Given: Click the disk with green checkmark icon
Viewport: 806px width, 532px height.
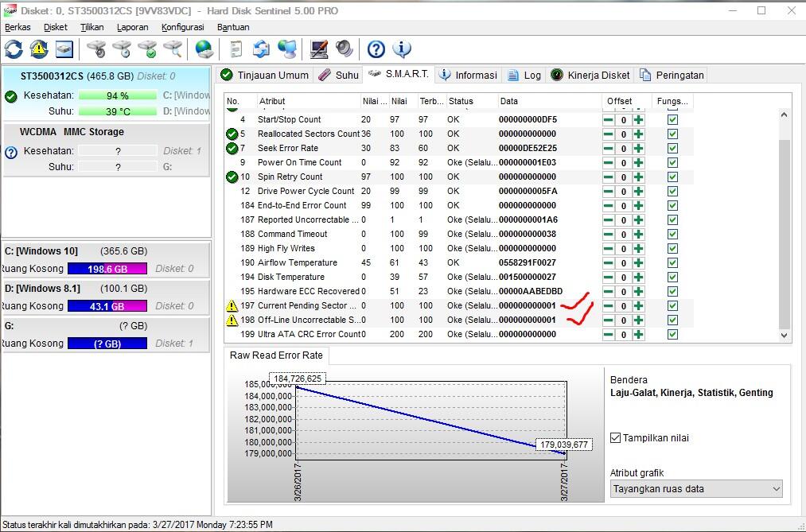Looking at the screenshot, I should pos(147,49).
